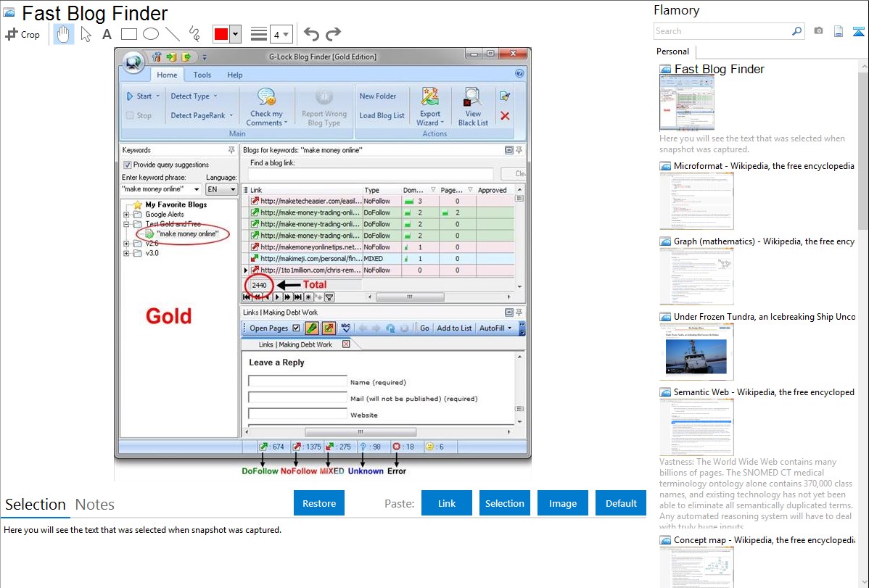The height and width of the screenshot is (588, 869).
Task: Open the Under Frozen Tundra snapshot thumbnail
Action: pyautogui.click(x=696, y=352)
